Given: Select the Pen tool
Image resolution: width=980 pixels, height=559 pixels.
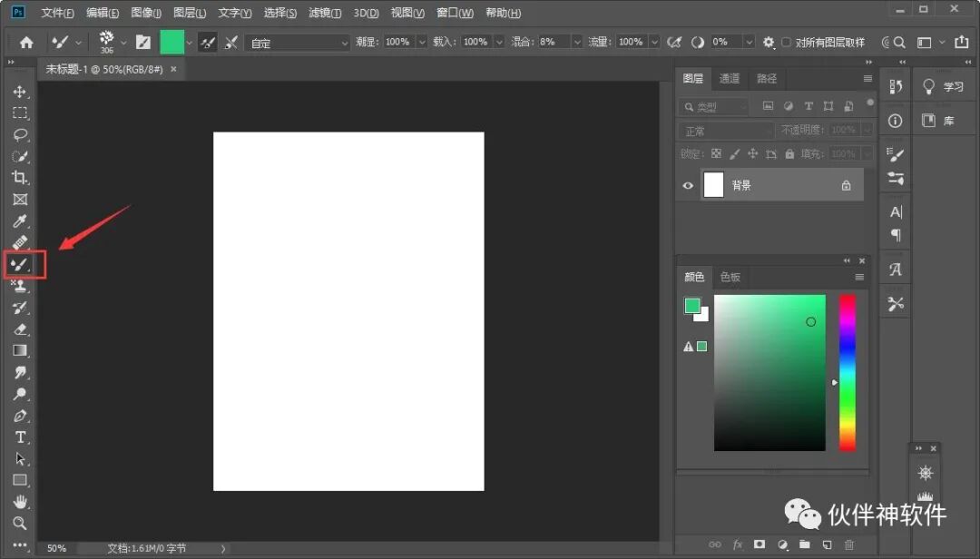Looking at the screenshot, I should tap(20, 416).
